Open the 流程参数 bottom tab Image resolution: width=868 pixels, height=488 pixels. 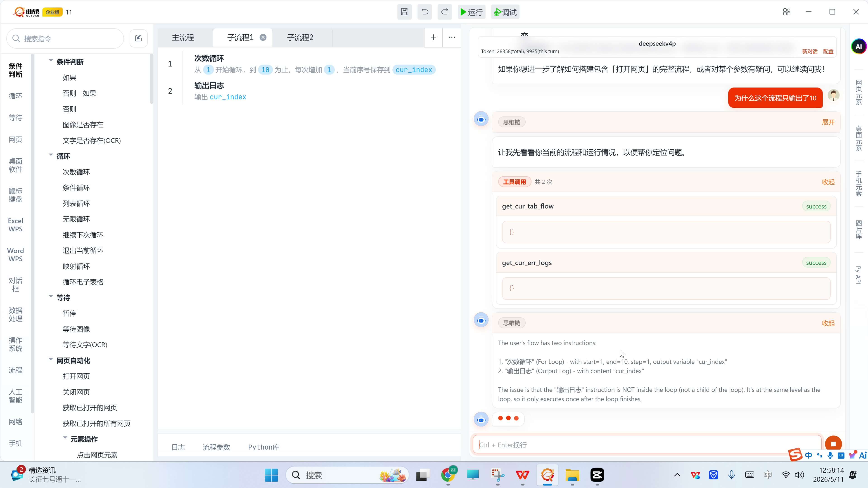pos(216,447)
